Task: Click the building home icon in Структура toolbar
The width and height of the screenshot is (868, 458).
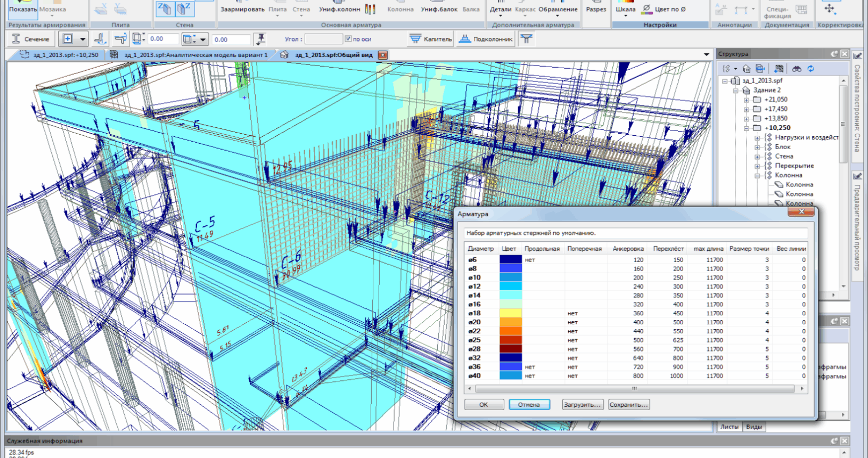Action: 747,69
